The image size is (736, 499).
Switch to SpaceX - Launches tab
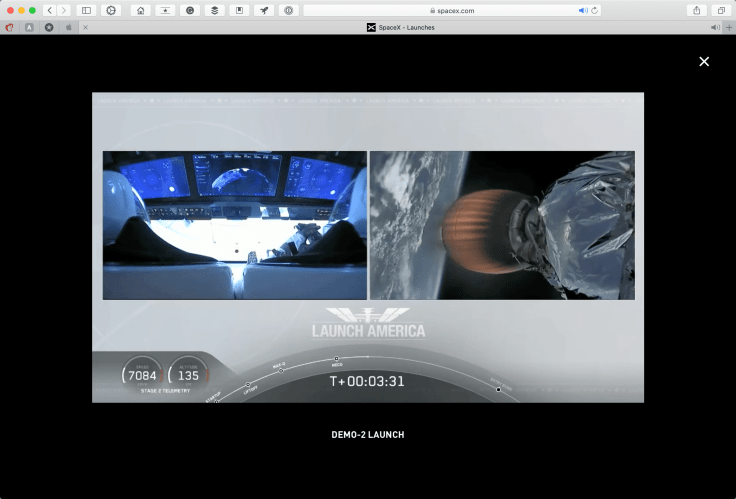click(400, 28)
